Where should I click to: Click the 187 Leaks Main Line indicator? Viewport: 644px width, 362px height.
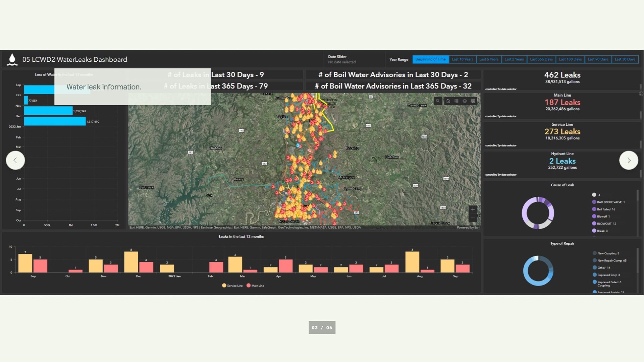tap(562, 102)
